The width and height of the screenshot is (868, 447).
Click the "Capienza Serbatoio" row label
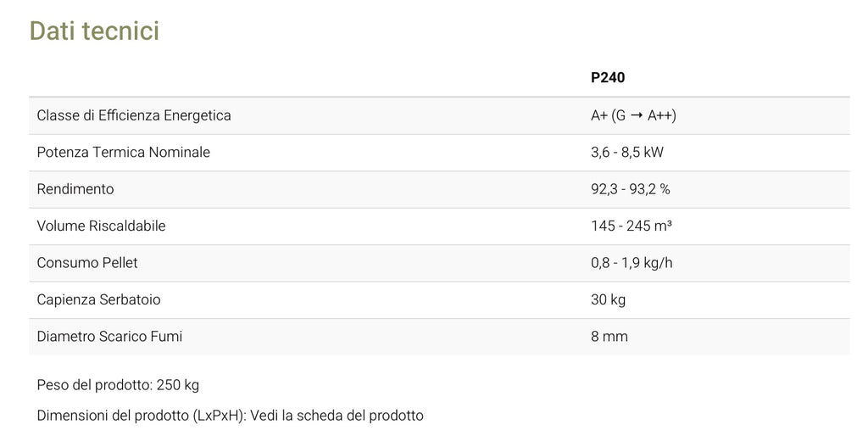pos(98,299)
